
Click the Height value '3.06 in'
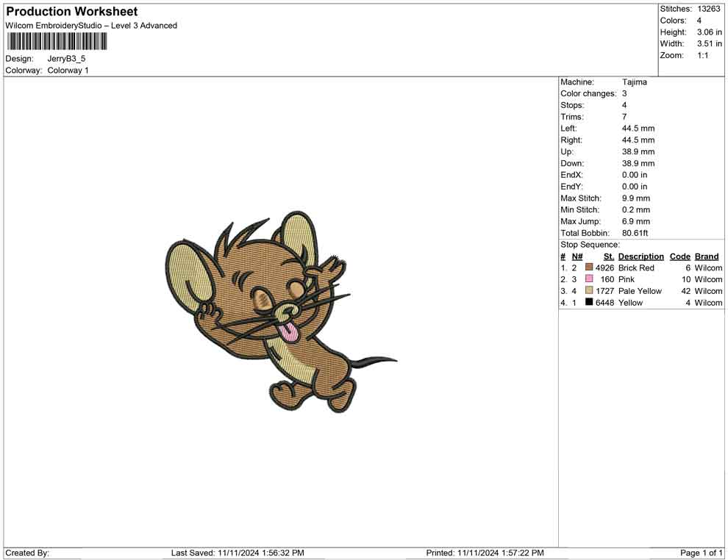click(x=710, y=32)
